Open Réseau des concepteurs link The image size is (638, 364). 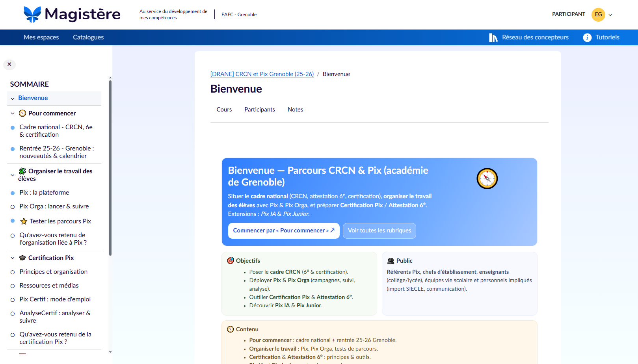pyautogui.click(x=535, y=37)
